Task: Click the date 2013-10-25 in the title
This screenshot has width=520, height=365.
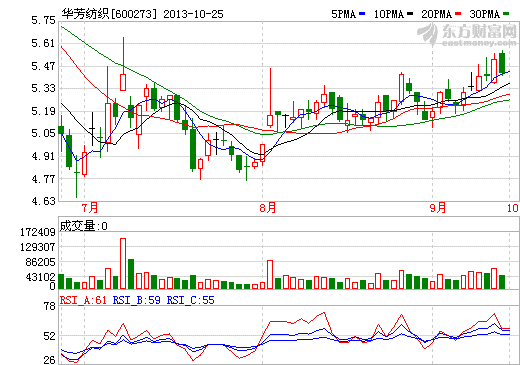Action: click(x=193, y=14)
